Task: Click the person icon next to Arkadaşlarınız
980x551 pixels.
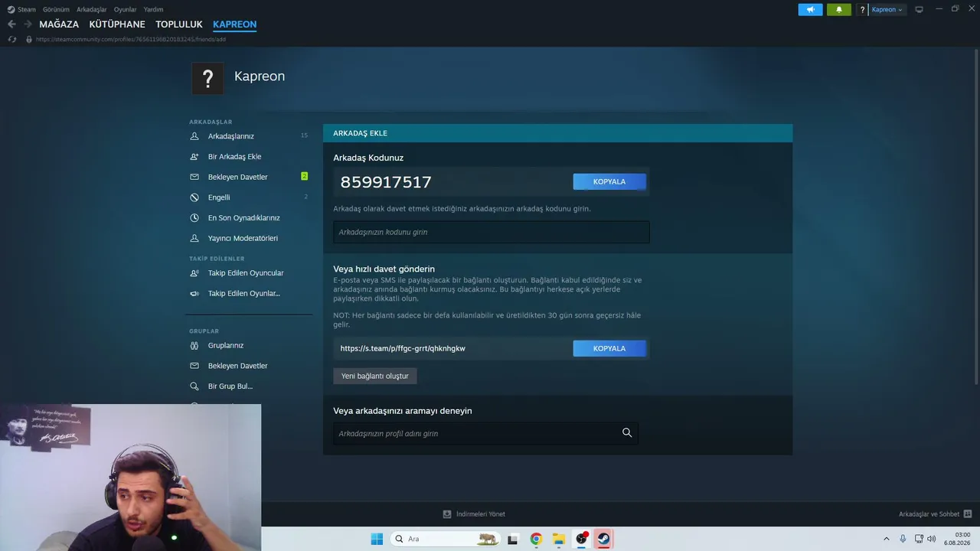Action: 194,136
